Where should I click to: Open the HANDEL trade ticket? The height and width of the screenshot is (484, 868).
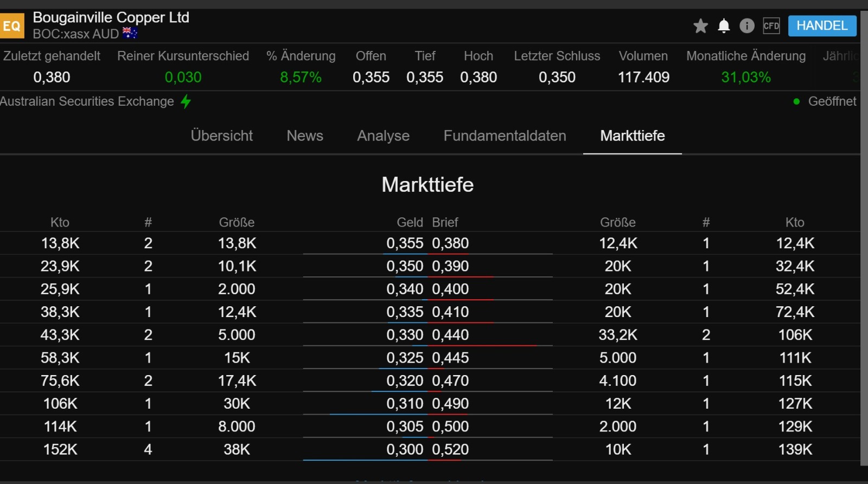point(822,26)
